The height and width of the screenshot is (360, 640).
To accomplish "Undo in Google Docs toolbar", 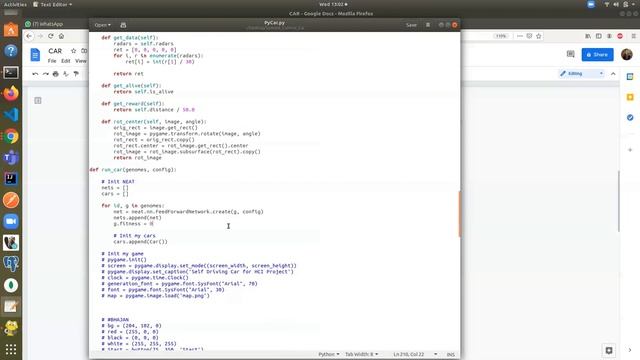I will click(x=35, y=74).
